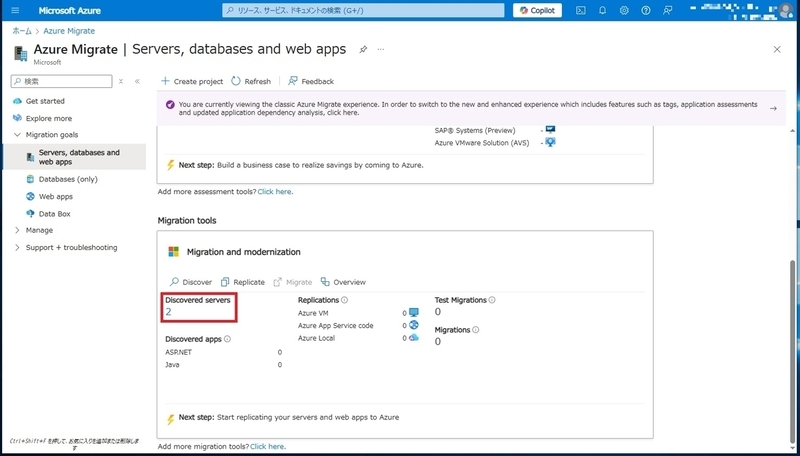Click the Azure Local replication icon
Image resolution: width=800 pixels, height=456 pixels.
pyautogui.click(x=414, y=338)
